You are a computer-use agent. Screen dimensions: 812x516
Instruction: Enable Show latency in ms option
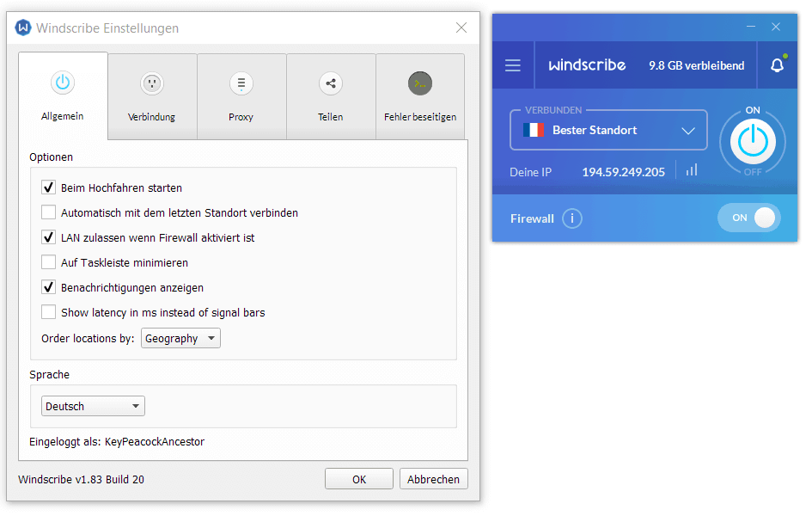(x=49, y=312)
